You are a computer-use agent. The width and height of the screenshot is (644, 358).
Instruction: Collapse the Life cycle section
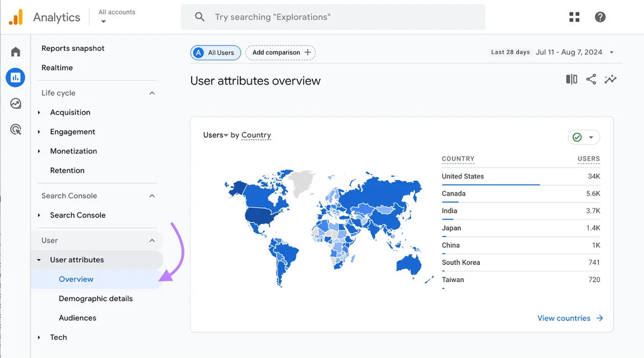(152, 93)
